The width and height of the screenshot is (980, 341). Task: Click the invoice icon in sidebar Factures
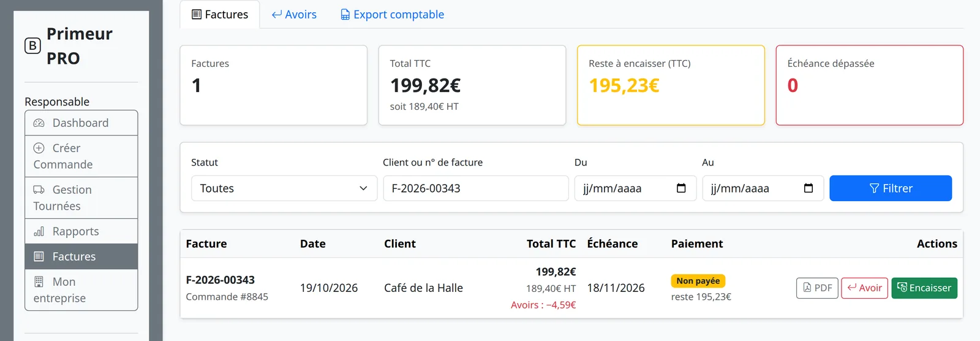39,256
